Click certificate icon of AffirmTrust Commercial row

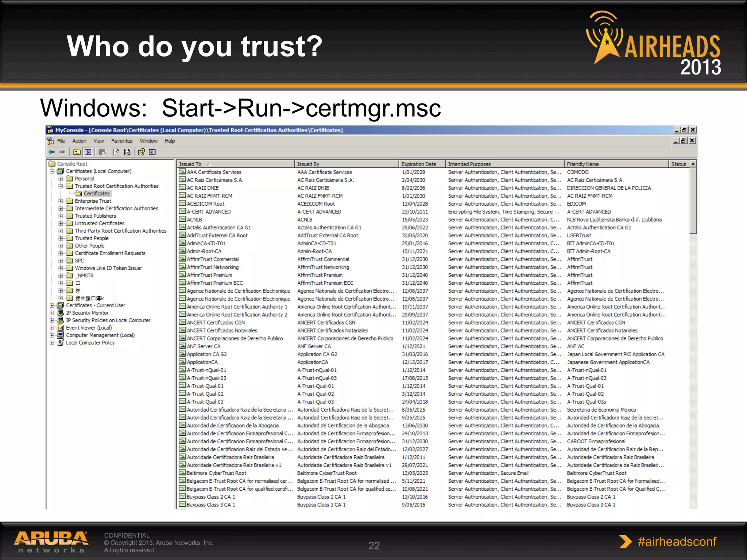tap(182, 259)
